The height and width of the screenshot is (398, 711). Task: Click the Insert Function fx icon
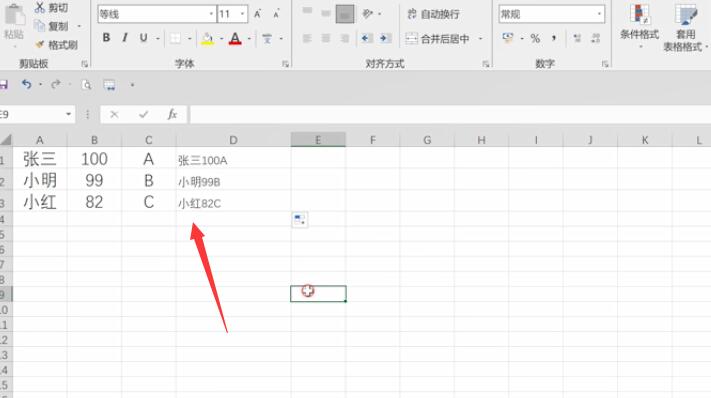172,114
